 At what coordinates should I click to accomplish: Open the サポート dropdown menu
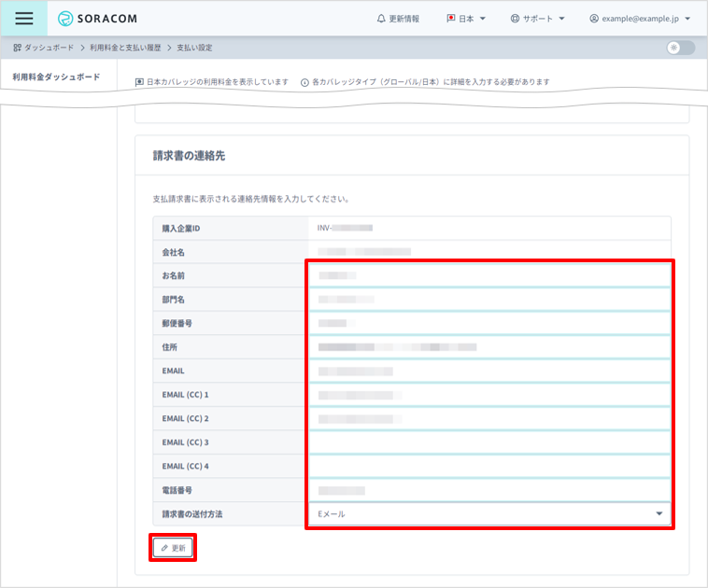coord(537,19)
